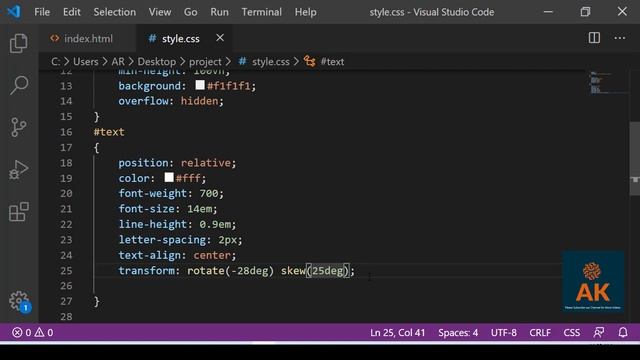Open the More Actions ellipsis menu
The width and height of the screenshot is (640, 360).
coord(620,38)
